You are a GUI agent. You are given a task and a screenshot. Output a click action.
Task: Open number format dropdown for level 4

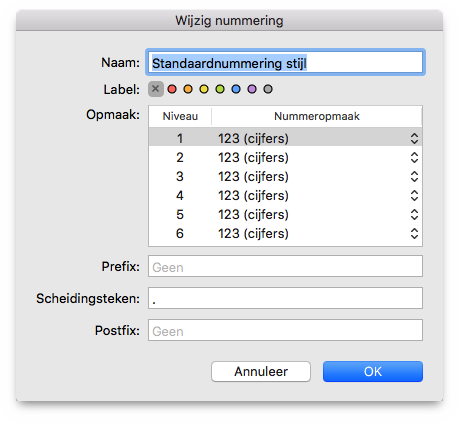pos(414,195)
